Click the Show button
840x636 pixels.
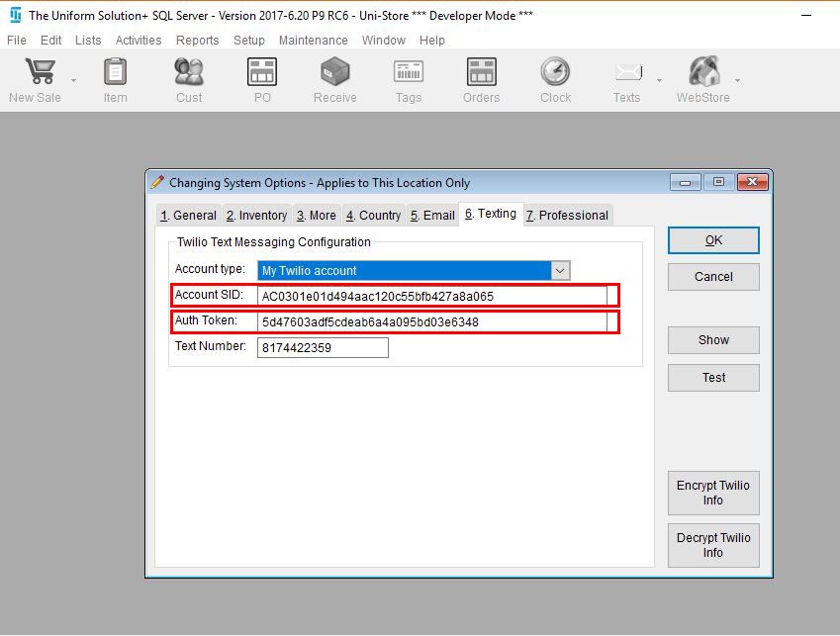[x=713, y=340]
